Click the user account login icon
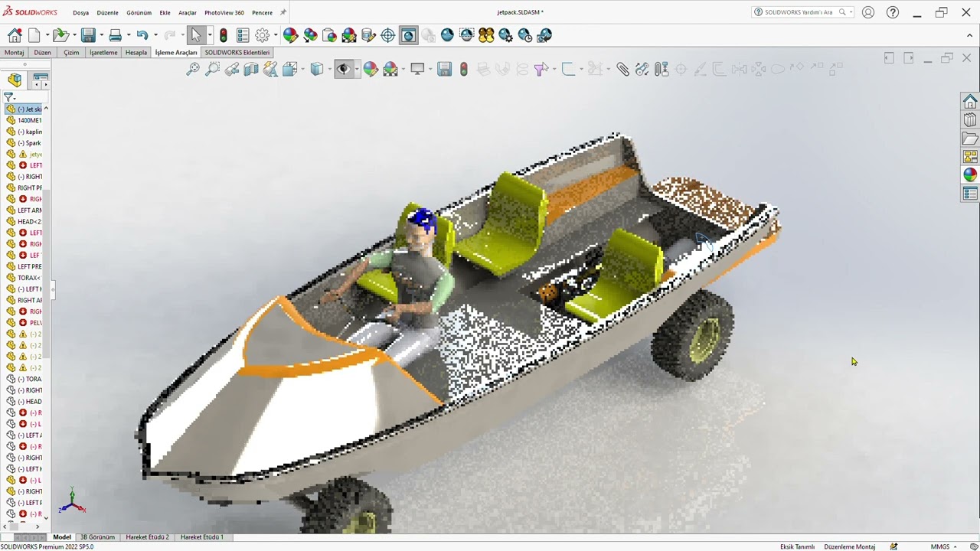The image size is (980, 551). tap(868, 12)
